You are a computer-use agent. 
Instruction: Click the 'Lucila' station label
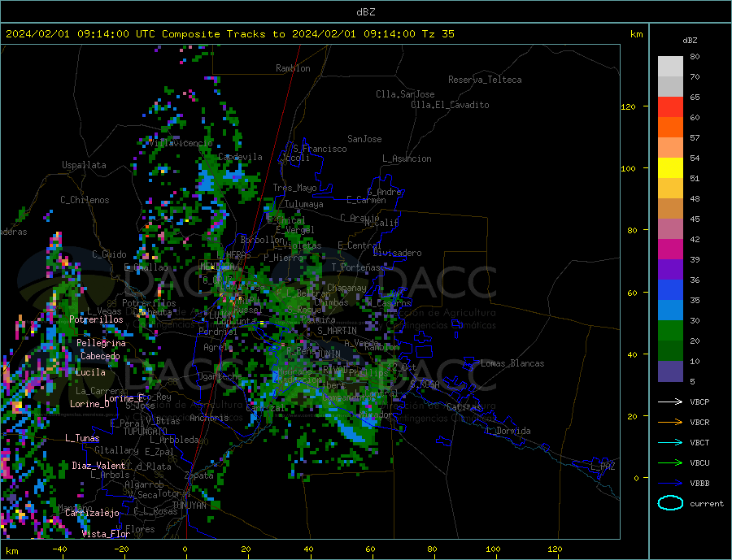(x=90, y=372)
